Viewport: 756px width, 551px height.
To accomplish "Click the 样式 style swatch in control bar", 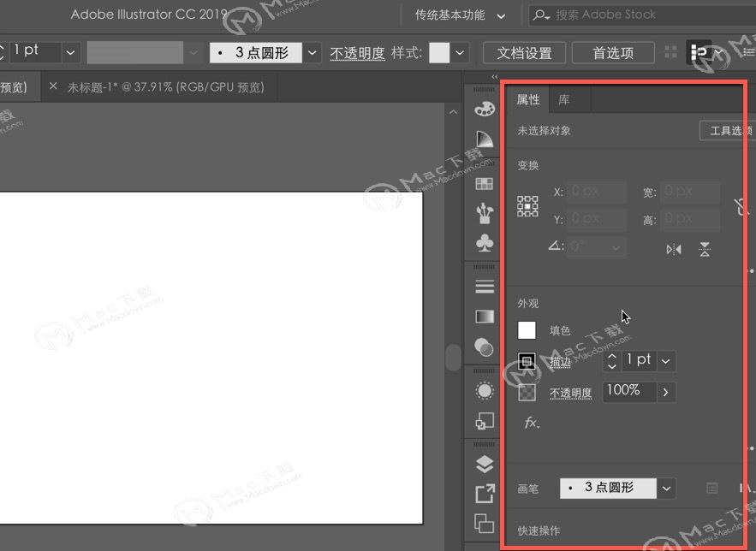I will (438, 52).
